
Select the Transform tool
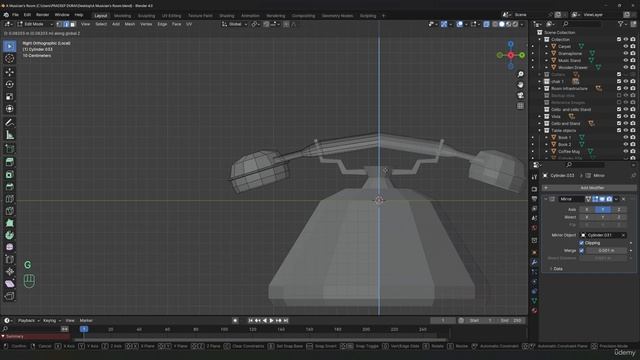[x=9, y=109]
